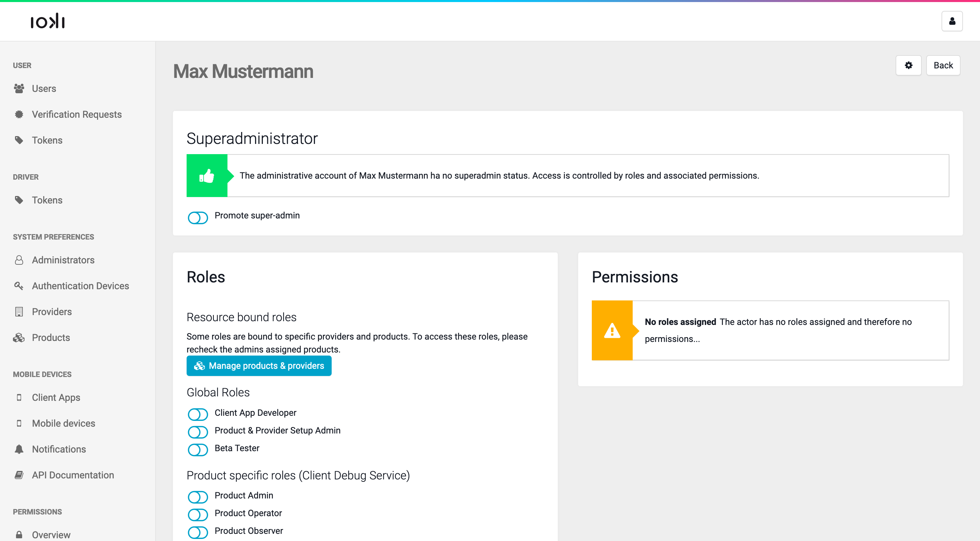Click the No roles assigned warning icon

[612, 330]
